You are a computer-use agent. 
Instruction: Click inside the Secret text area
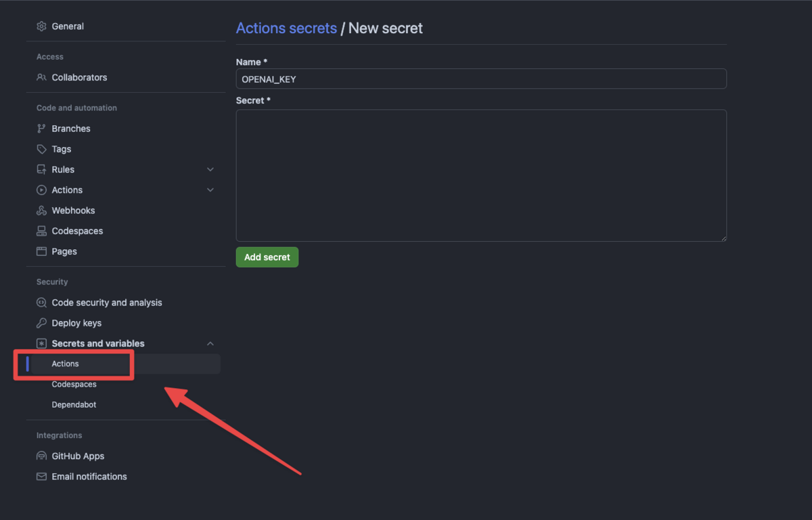click(x=480, y=175)
